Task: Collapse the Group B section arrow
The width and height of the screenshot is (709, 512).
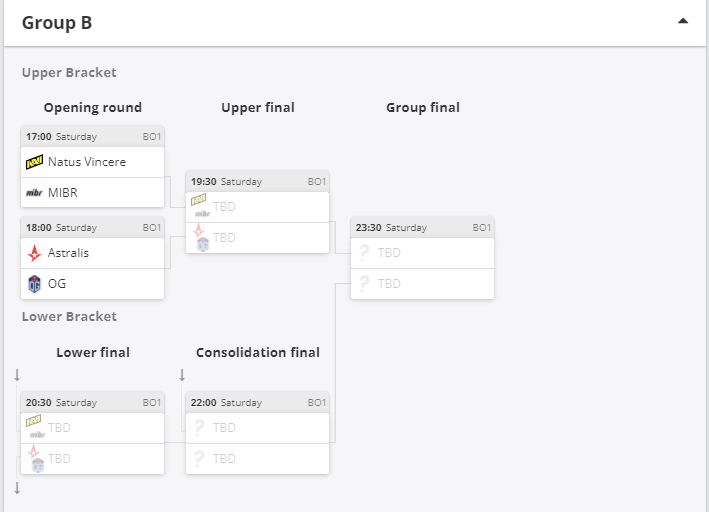Action: click(683, 21)
